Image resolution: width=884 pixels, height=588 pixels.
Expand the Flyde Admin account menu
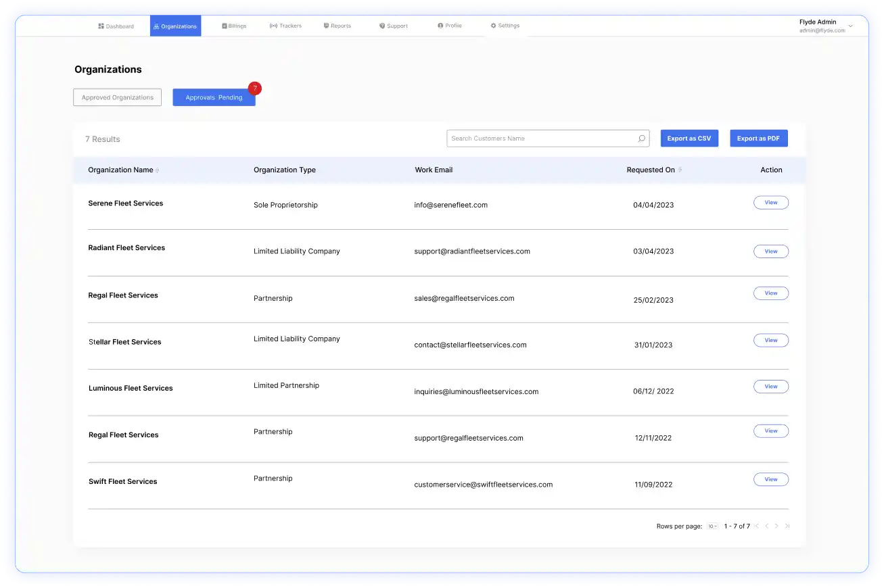tap(850, 26)
